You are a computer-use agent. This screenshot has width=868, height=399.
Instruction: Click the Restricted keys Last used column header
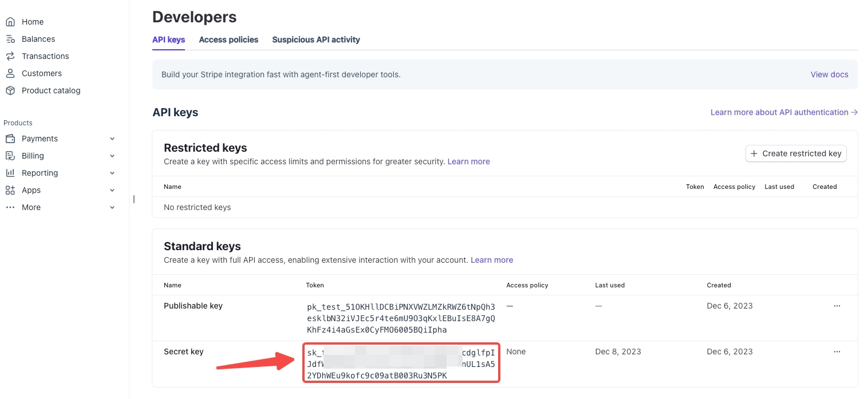click(x=779, y=187)
